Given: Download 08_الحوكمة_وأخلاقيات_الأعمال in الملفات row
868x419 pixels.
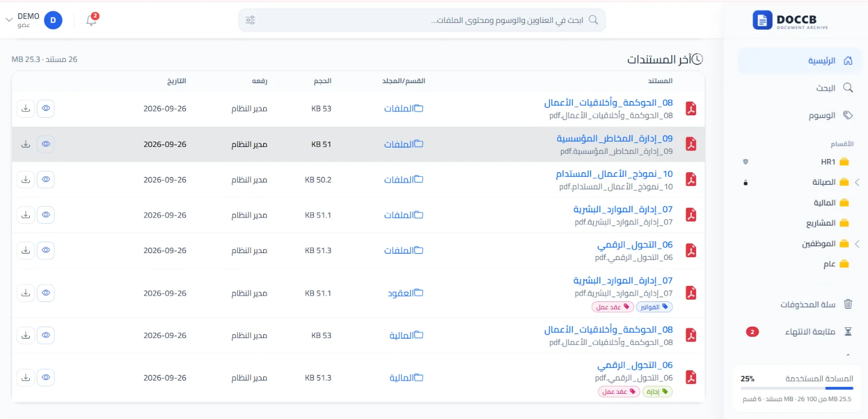Looking at the screenshot, I should tap(25, 108).
